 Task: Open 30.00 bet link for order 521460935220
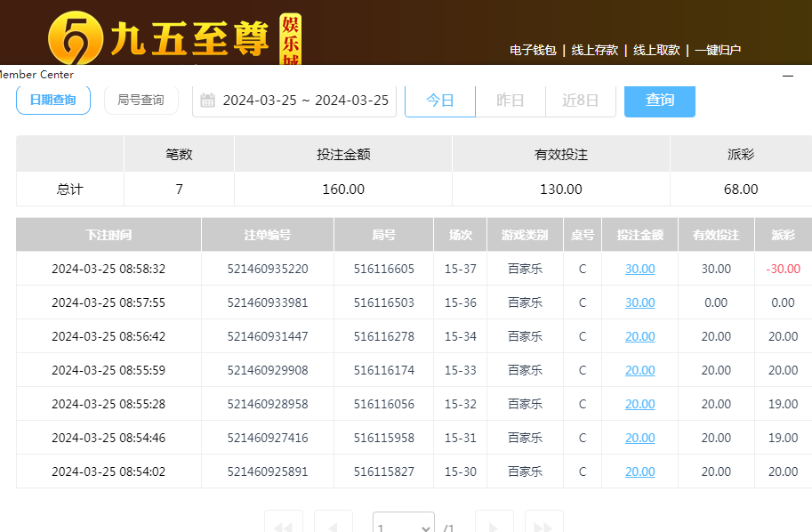coord(640,269)
